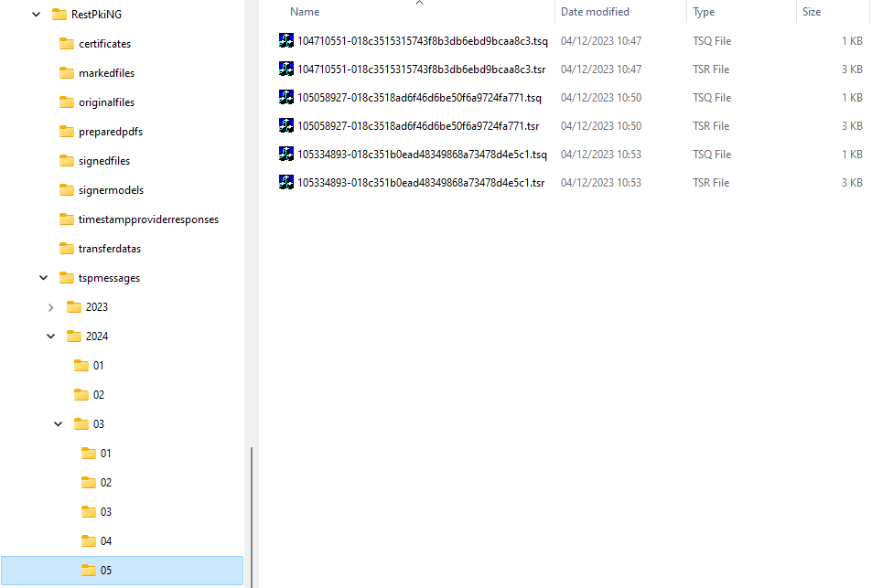
Task: Open the certificates folder icon
Action: [68, 43]
